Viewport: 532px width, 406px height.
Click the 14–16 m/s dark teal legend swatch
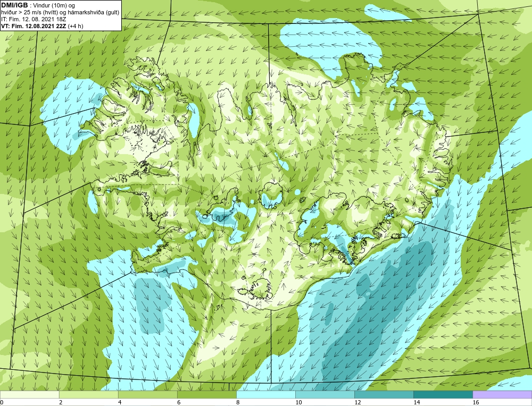point(443,394)
